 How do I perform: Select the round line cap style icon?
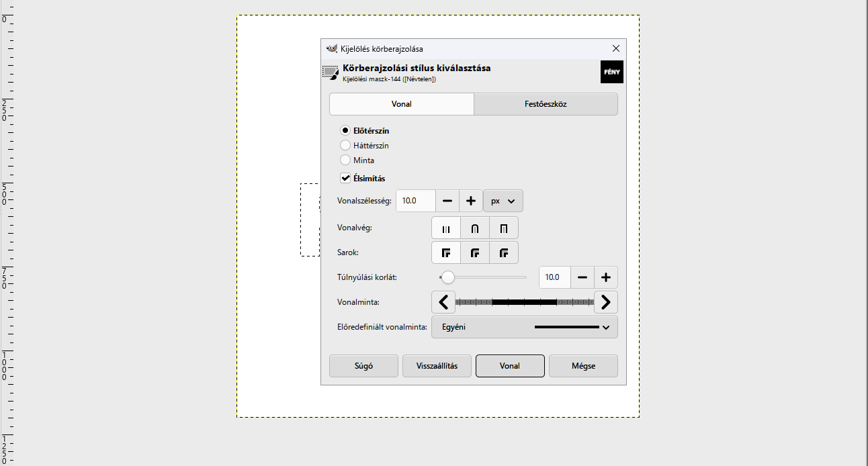point(475,228)
